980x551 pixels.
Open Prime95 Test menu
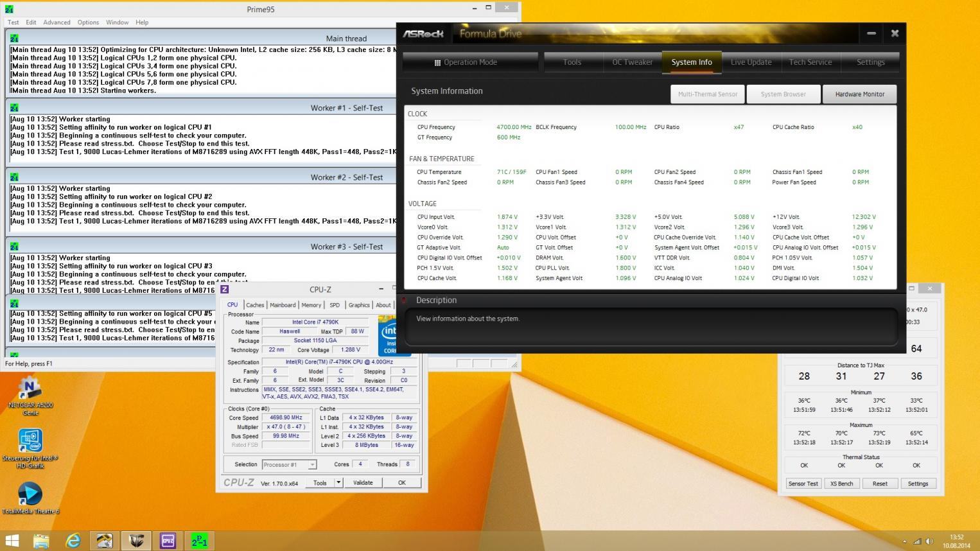(x=13, y=22)
